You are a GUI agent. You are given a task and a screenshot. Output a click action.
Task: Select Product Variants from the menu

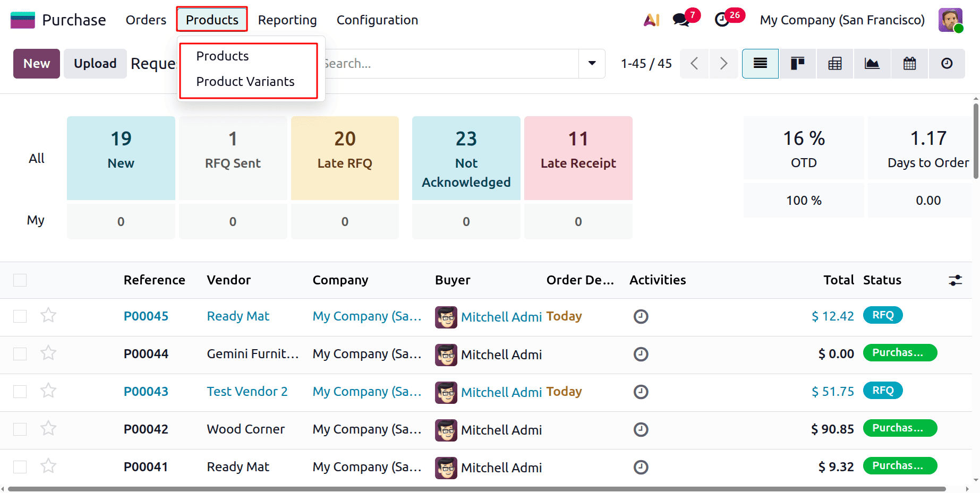(245, 81)
